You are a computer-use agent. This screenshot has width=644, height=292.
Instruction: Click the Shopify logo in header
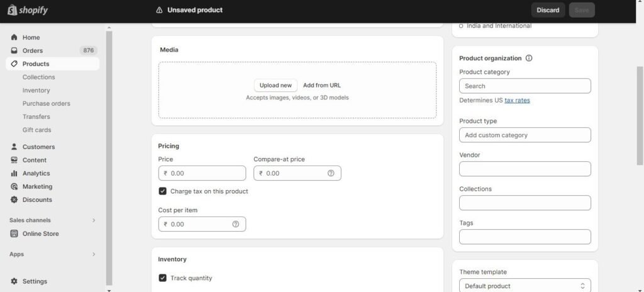pyautogui.click(x=28, y=10)
